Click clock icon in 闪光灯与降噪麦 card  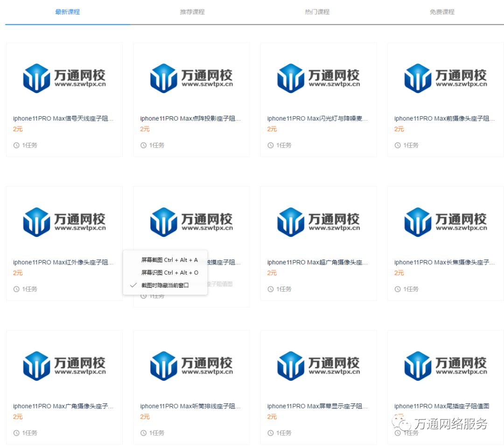271,145
